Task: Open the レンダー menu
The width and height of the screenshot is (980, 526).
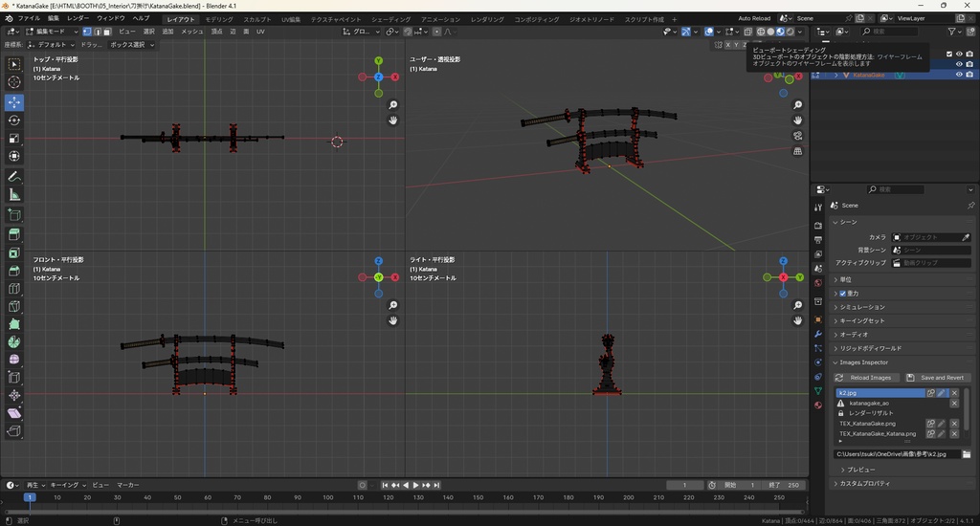Action: click(x=78, y=18)
